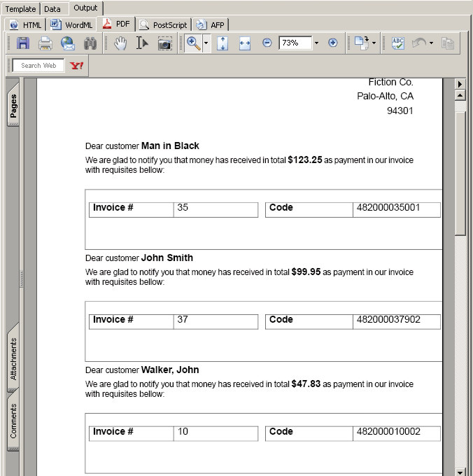Click the Fiction Co. header text
The image size is (473, 476).
390,83
